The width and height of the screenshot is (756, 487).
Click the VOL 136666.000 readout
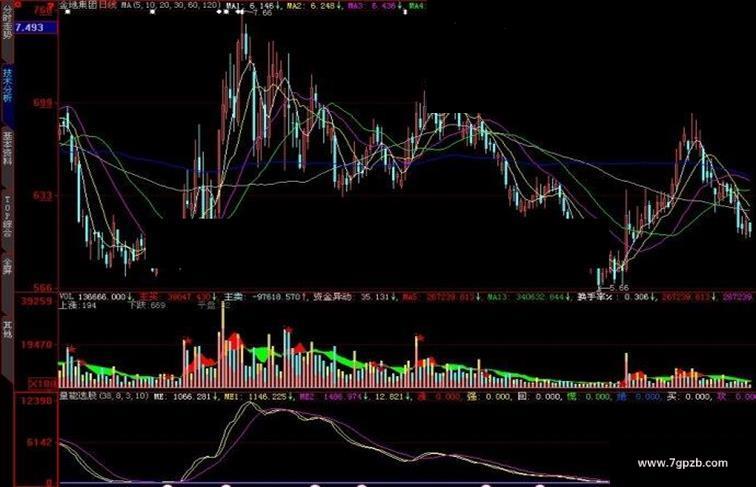[95, 297]
